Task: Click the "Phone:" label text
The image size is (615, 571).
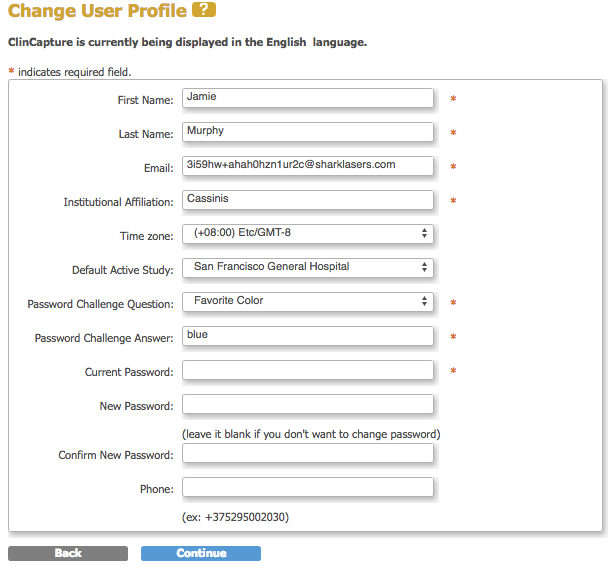Action: 156,490
